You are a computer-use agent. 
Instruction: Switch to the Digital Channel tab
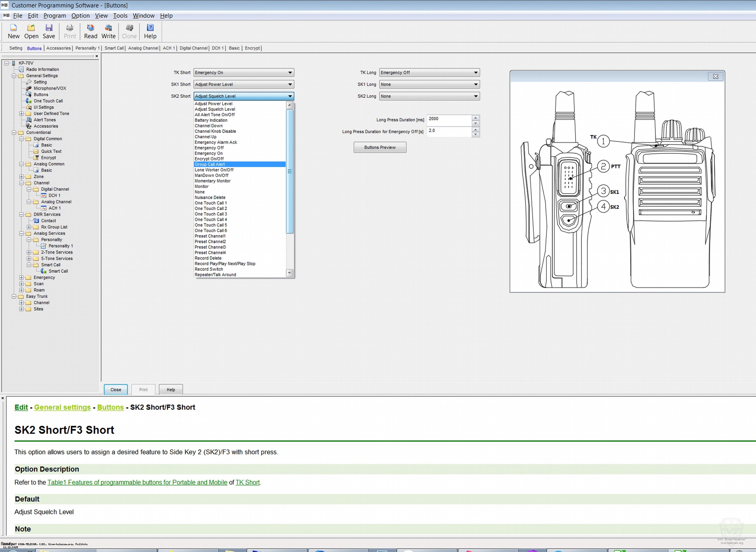[x=193, y=48]
